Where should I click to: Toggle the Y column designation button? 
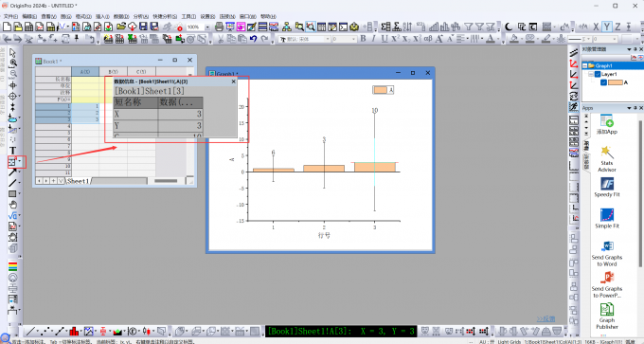607,27
